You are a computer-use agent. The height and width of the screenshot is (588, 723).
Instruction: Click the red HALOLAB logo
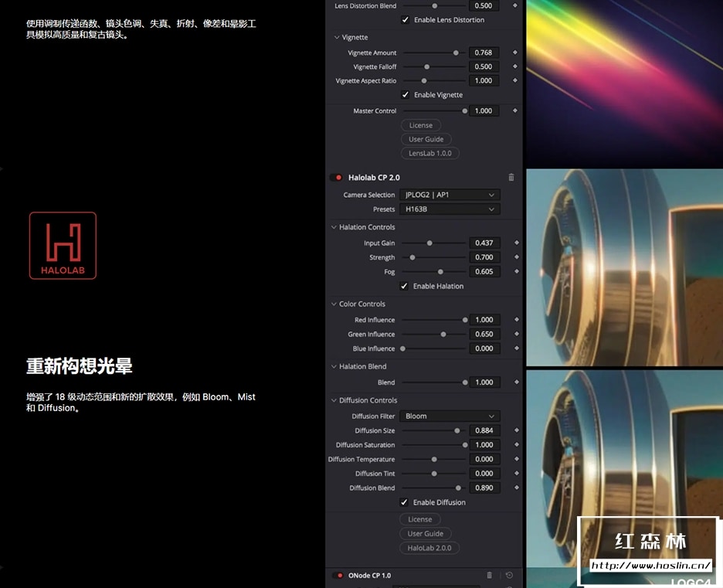pyautogui.click(x=63, y=246)
